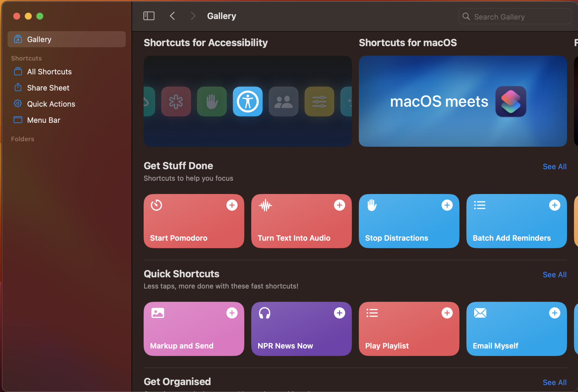Click plus on Stop Distractions card
This screenshot has width=578, height=392.
447,205
